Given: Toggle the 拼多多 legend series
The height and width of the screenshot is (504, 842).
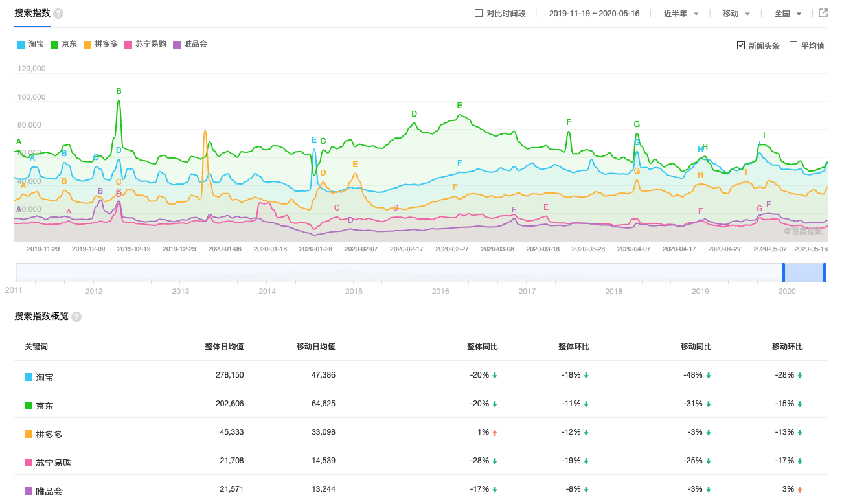Looking at the screenshot, I should point(100,44).
